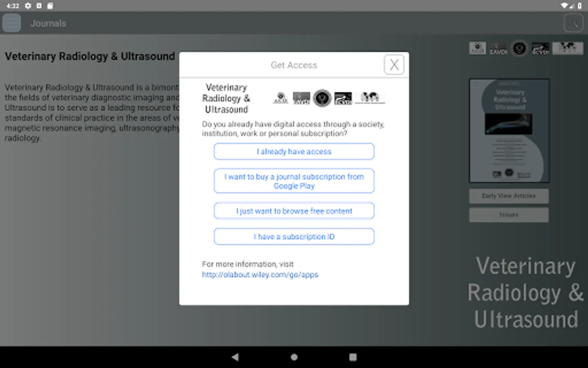Close the Get Access dialog with X
The width and height of the screenshot is (588, 368).
pyautogui.click(x=394, y=65)
